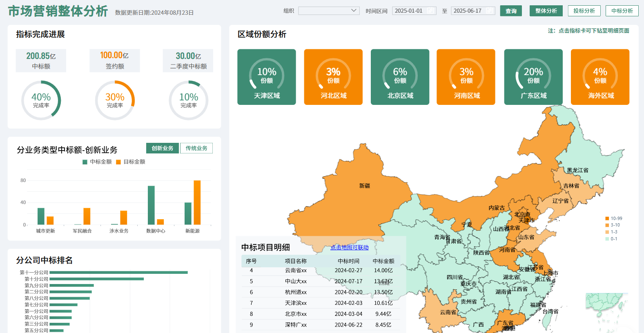Click the 30% 签约额 completion ring
The width and height of the screenshot is (644, 333).
click(115, 100)
